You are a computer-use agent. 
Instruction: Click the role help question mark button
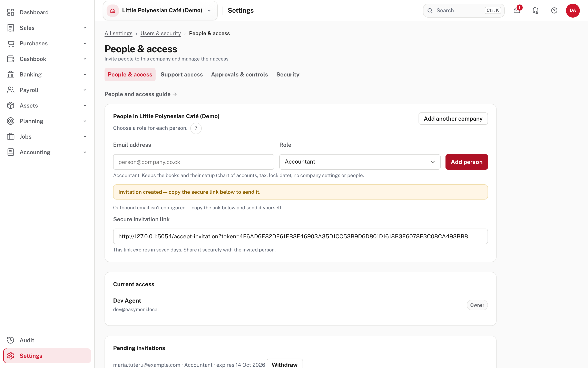[x=196, y=128]
